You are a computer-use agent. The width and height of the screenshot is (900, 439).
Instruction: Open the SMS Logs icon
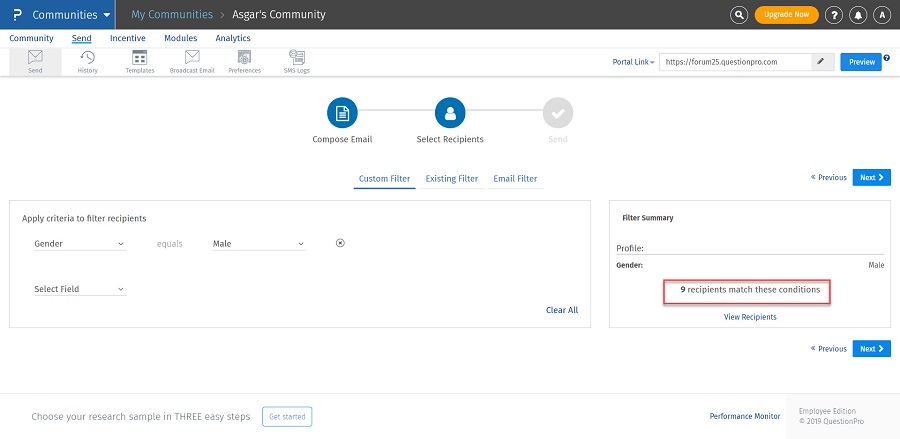tap(296, 61)
